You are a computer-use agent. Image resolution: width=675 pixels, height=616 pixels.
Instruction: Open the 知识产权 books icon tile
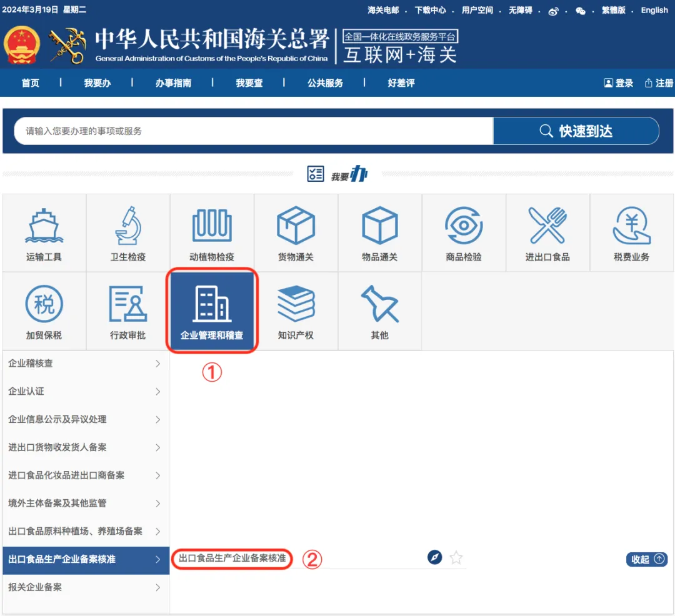tap(296, 311)
